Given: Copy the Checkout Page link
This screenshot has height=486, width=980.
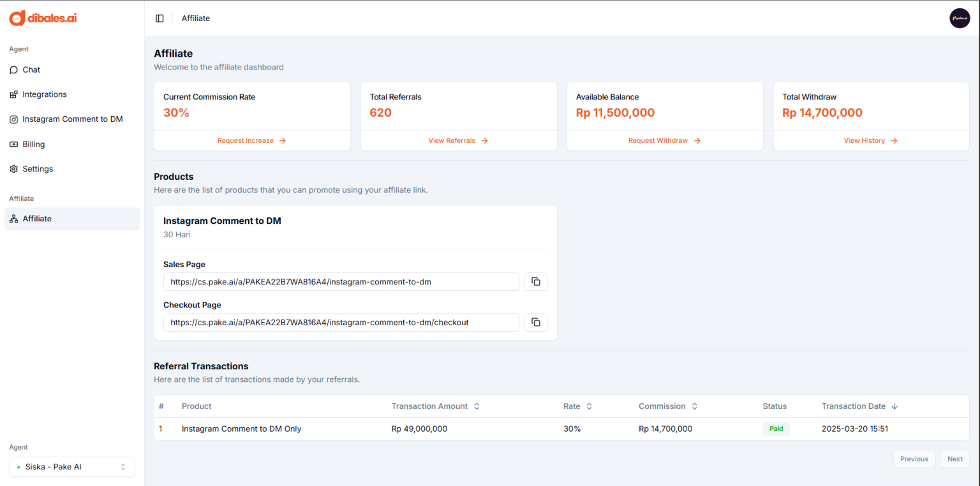Looking at the screenshot, I should [x=536, y=323].
